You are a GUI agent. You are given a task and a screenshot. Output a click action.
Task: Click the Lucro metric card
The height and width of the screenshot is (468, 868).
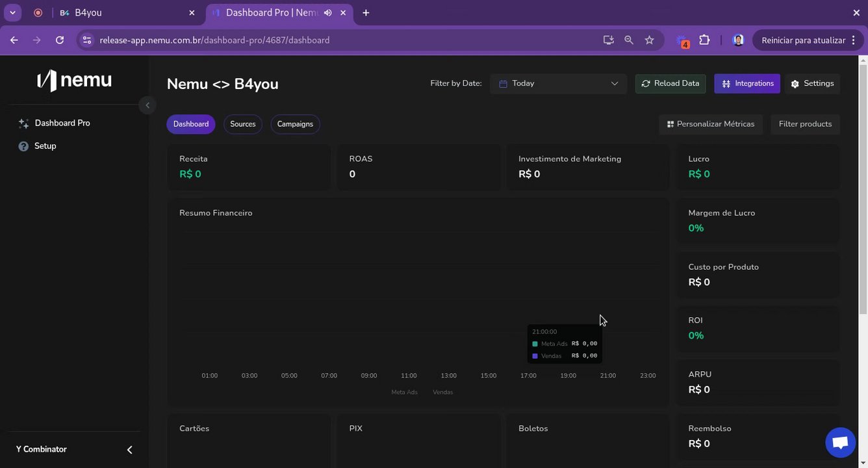tap(758, 167)
